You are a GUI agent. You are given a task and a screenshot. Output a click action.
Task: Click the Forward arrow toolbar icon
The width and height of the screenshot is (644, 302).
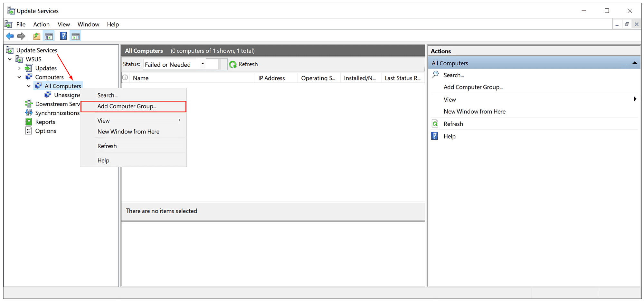[x=21, y=36]
